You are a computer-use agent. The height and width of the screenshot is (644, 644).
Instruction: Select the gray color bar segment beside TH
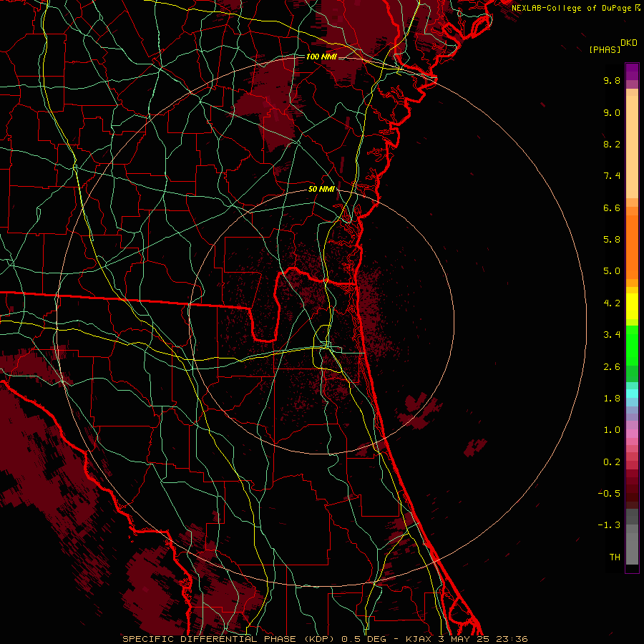pyautogui.click(x=632, y=548)
